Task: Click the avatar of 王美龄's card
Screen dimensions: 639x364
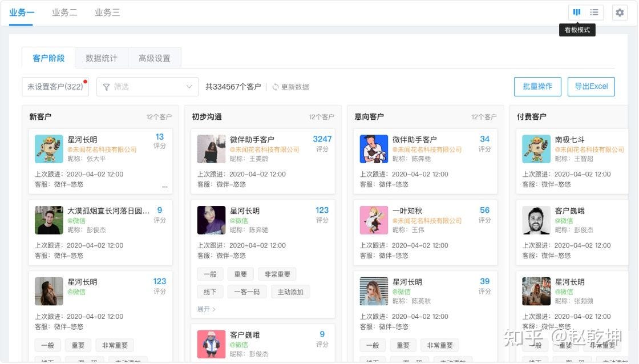Action: [211, 149]
